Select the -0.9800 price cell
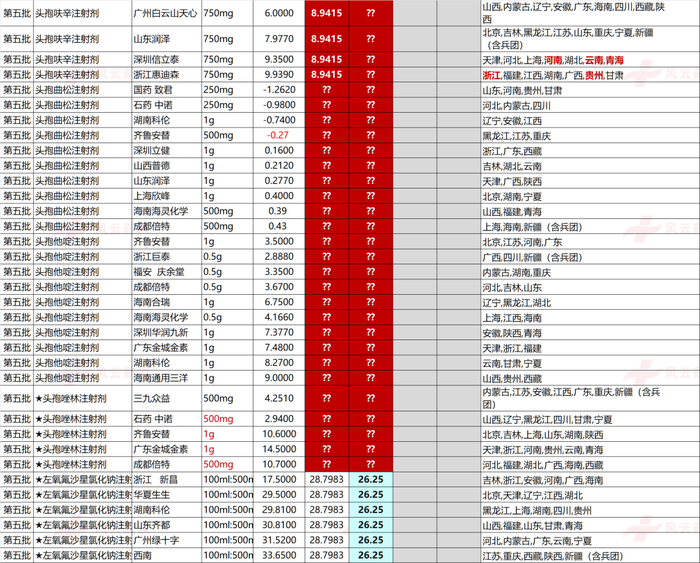This screenshot has height=563, width=700. click(x=279, y=105)
